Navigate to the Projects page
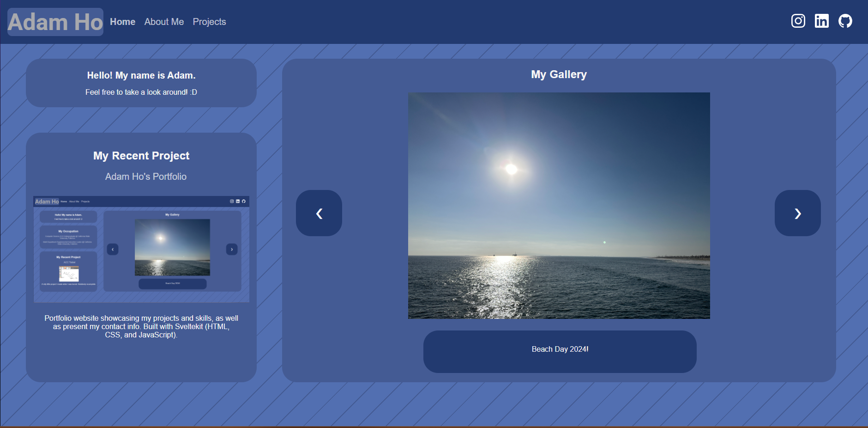The image size is (868, 428). [209, 22]
